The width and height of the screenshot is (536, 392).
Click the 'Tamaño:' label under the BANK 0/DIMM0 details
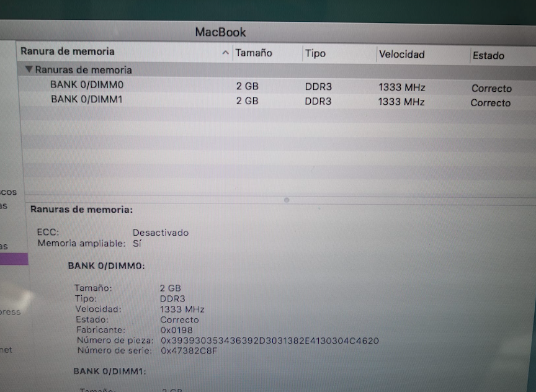tap(93, 288)
